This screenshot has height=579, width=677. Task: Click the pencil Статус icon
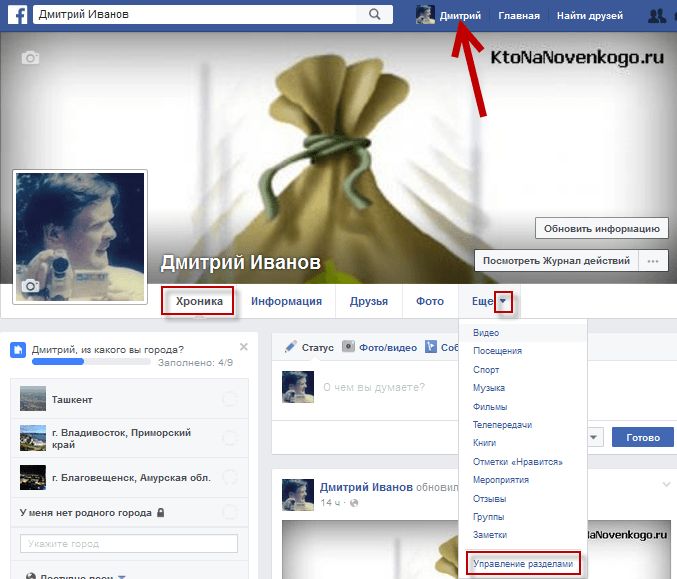(x=291, y=346)
